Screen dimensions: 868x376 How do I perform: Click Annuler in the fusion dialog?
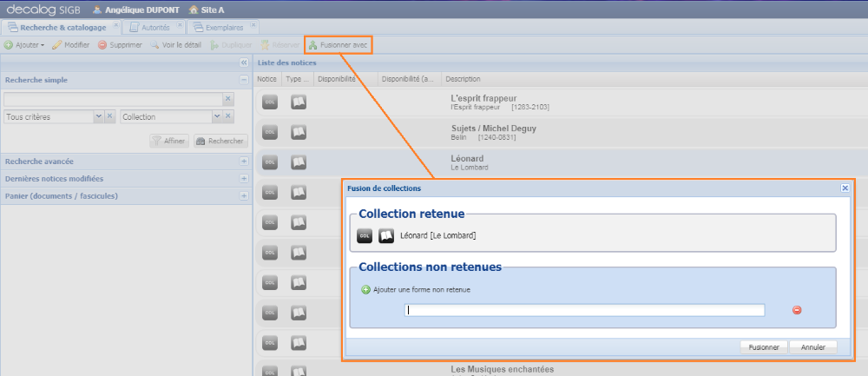tap(813, 346)
